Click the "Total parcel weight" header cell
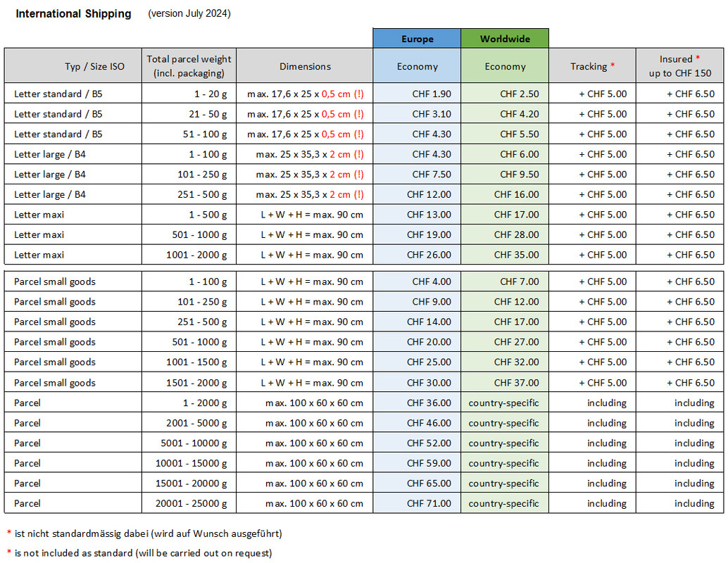 pyautogui.click(x=189, y=65)
